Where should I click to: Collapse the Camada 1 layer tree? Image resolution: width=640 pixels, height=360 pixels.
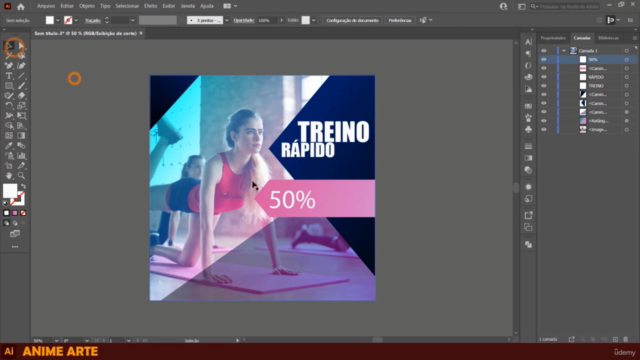coord(564,51)
